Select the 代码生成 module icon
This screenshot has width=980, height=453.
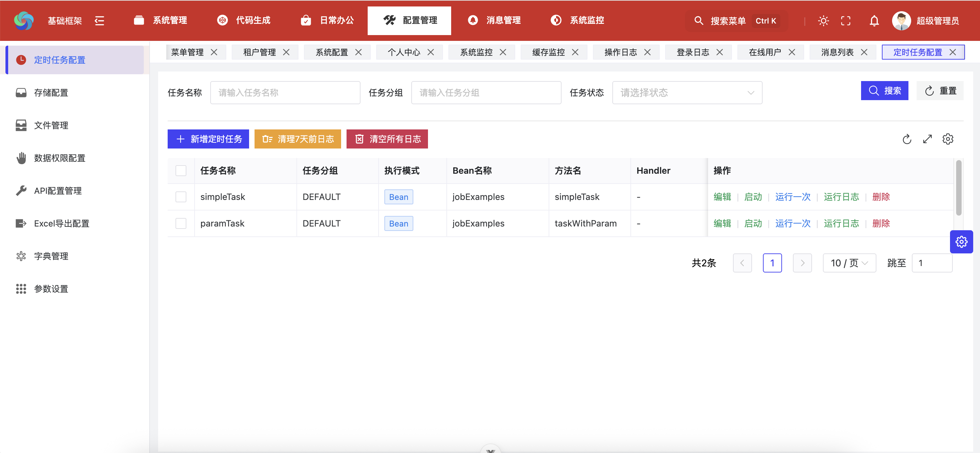tap(223, 20)
